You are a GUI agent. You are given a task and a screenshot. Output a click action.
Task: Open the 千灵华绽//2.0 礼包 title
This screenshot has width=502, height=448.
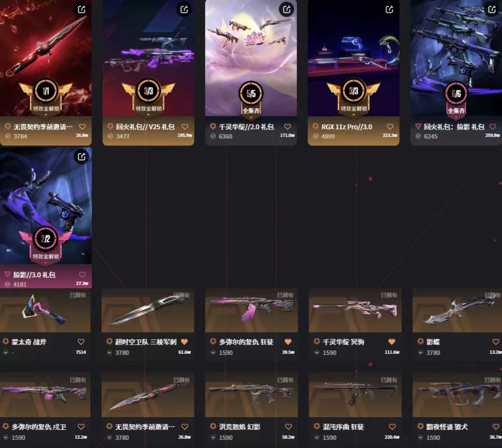point(246,127)
